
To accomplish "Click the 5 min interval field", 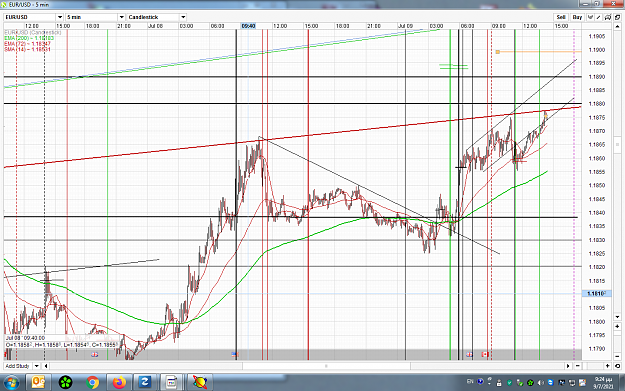I will point(92,17).
